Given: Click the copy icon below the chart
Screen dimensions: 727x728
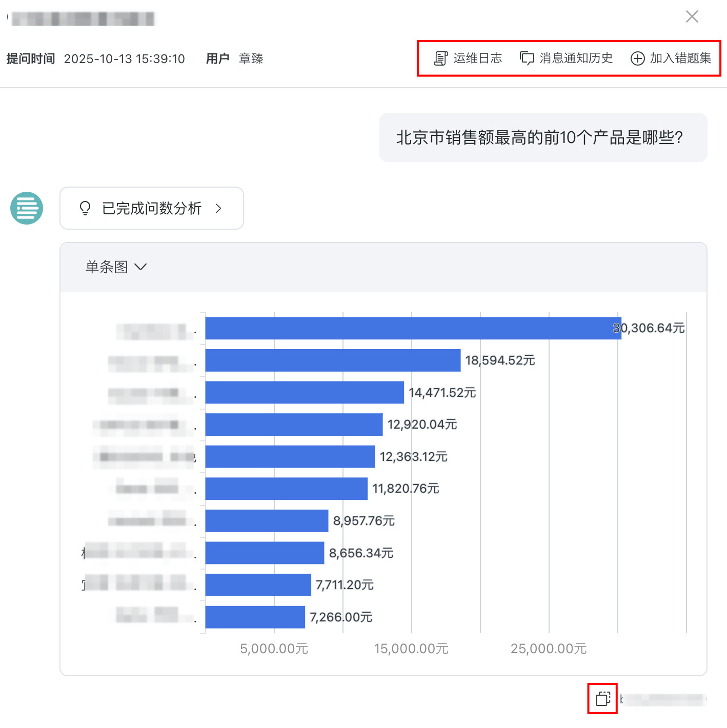Looking at the screenshot, I should click(602, 698).
